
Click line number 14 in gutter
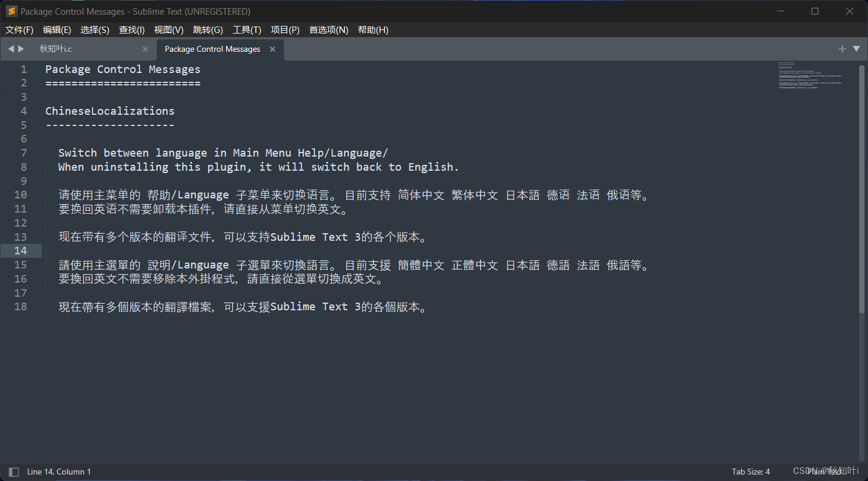pyautogui.click(x=21, y=250)
